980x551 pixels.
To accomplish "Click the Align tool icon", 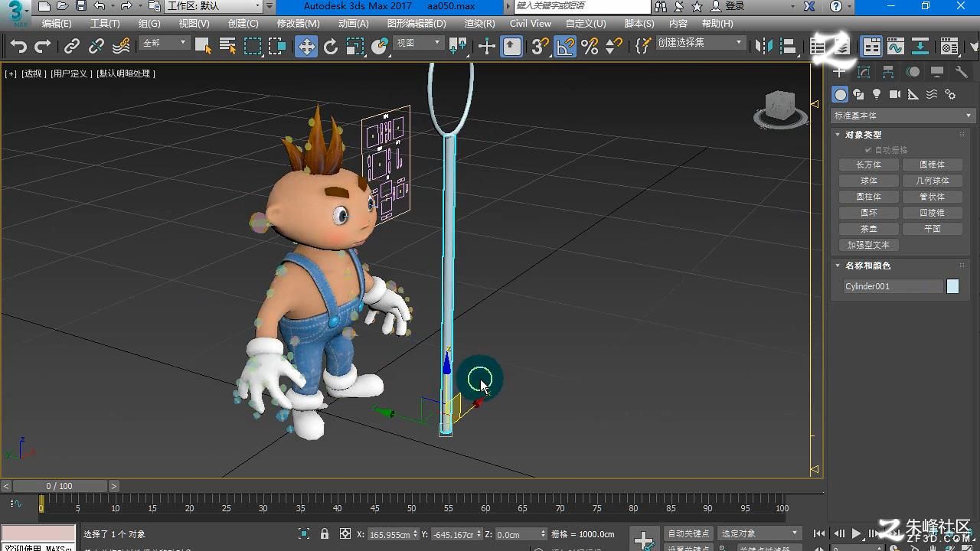I will click(x=789, y=47).
